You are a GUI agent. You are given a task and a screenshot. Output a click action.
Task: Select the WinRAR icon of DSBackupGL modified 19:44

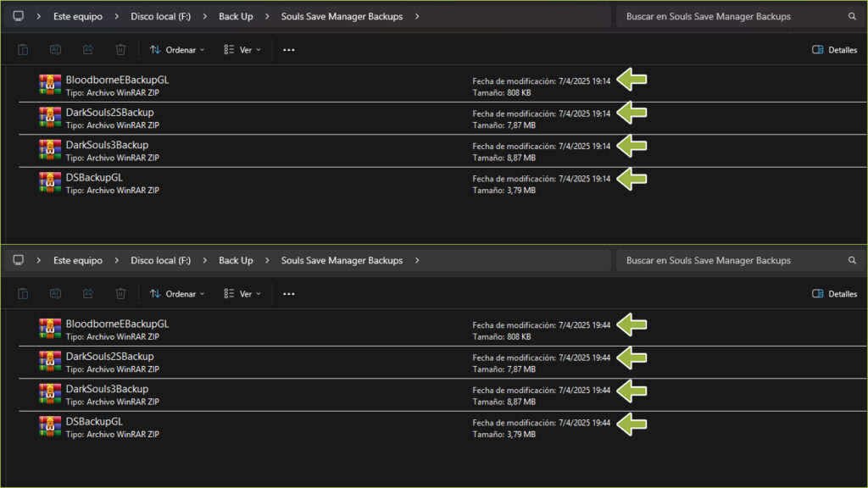(x=50, y=427)
